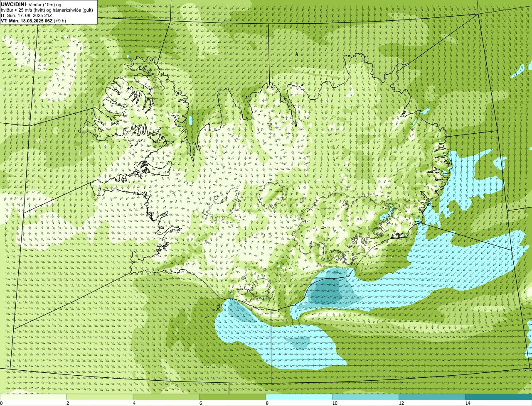
Task: Click the 8–10 light cyan legend segment
Action: click(x=299, y=397)
